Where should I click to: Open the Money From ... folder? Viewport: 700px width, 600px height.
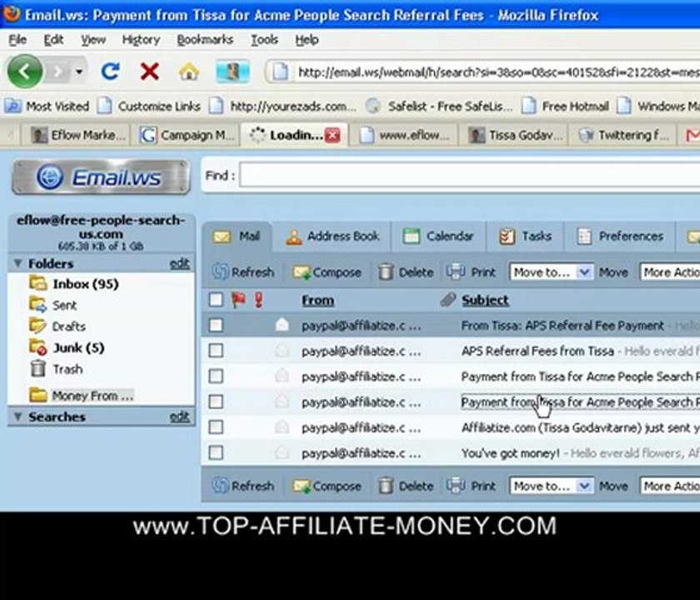pos(82,396)
